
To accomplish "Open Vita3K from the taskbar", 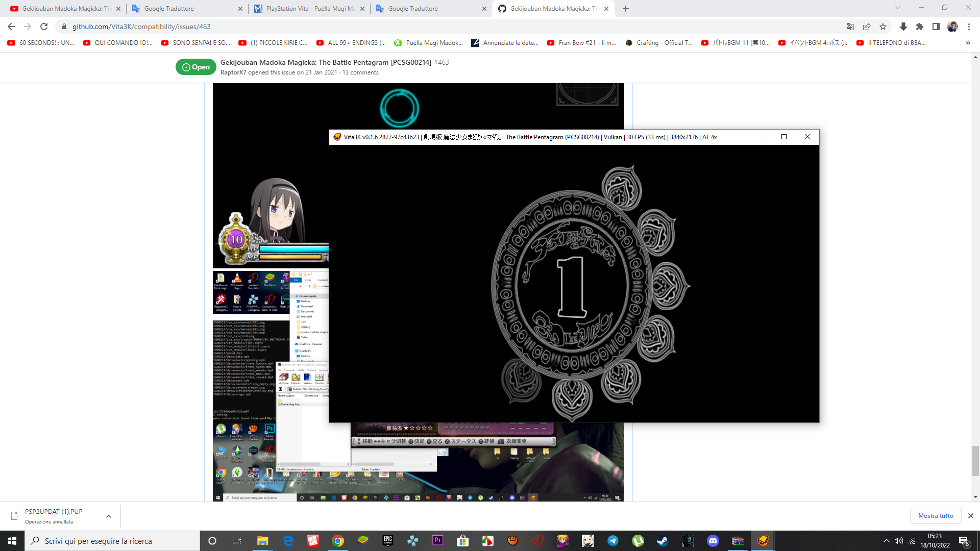I will [x=763, y=541].
